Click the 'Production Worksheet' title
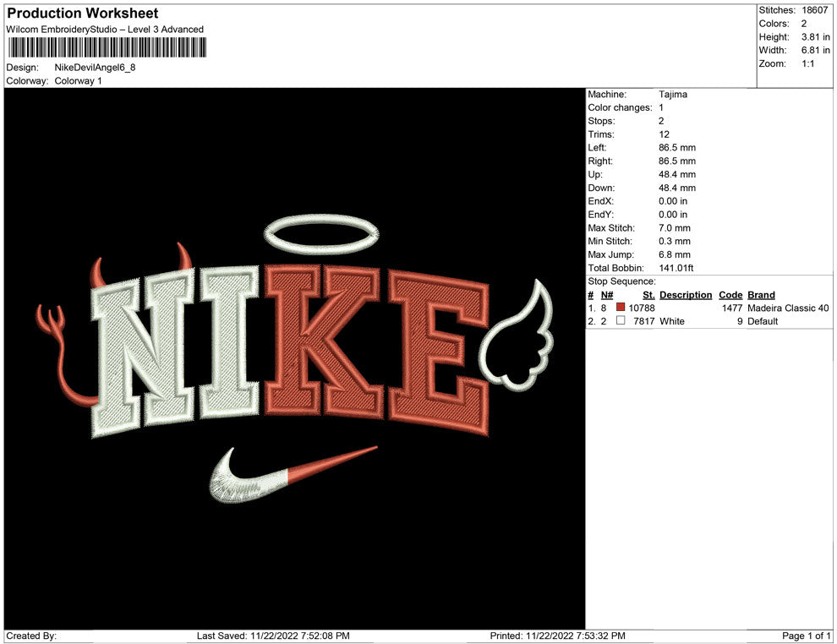The height and width of the screenshot is (644, 837). coord(83,14)
